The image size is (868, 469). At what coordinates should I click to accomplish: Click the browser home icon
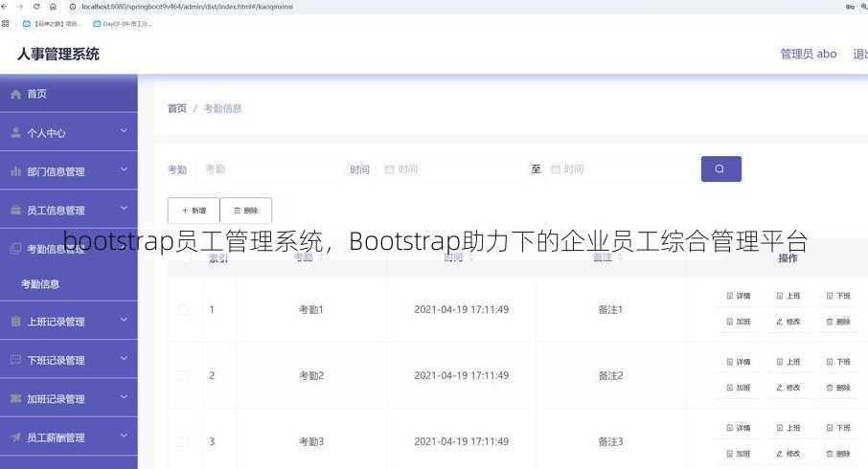pyautogui.click(x=53, y=7)
